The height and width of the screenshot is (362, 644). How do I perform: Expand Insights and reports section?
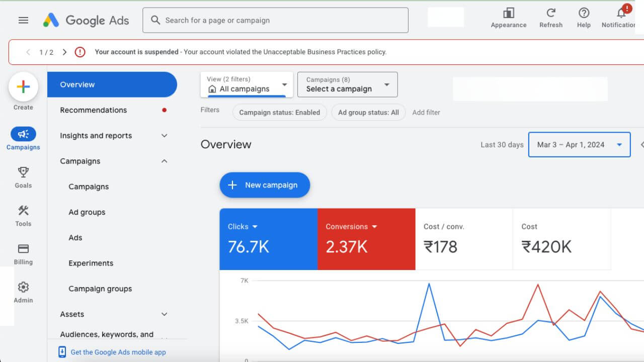[164, 136]
